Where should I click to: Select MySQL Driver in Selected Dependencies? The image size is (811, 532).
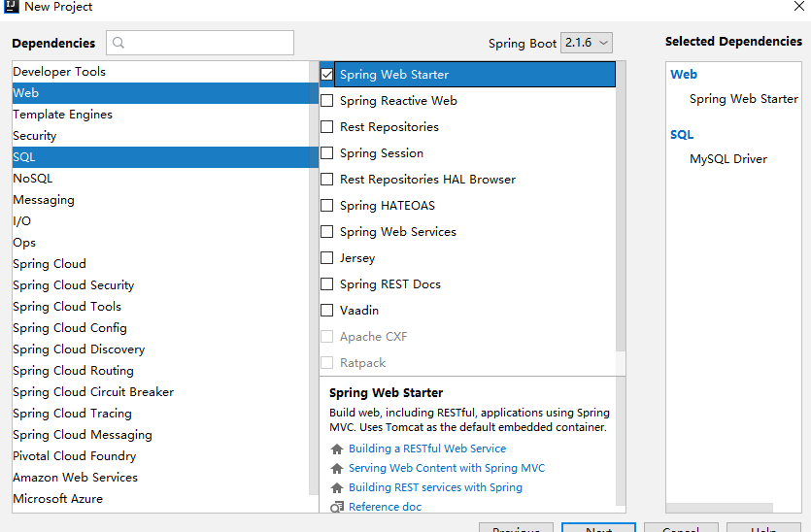click(728, 159)
